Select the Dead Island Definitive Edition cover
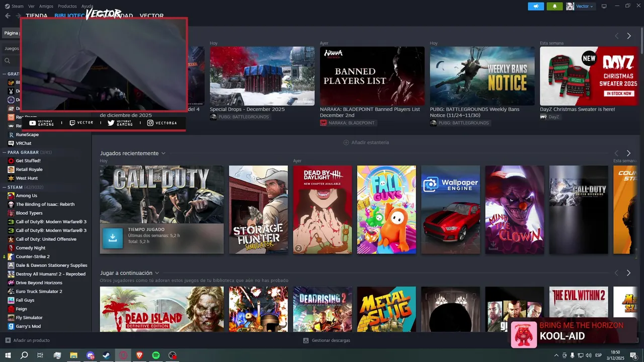The height and width of the screenshot is (362, 644). click(x=162, y=309)
